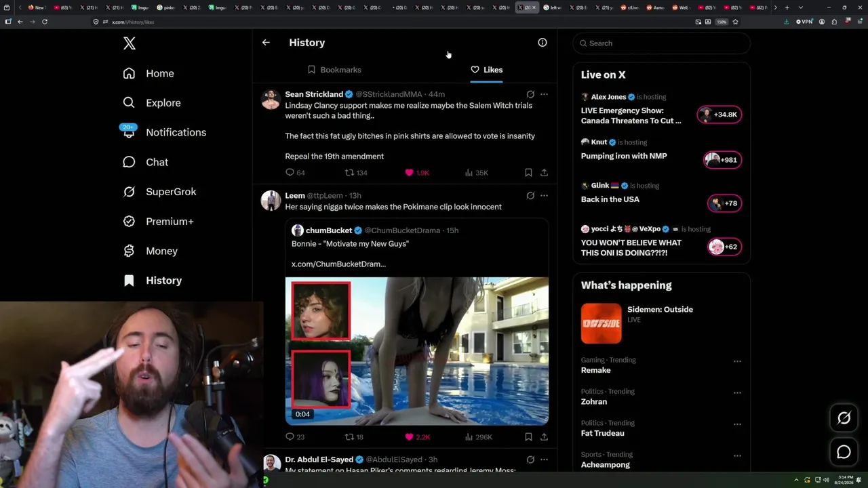Join yocci's live with +62 listeners
Viewport: 868px width, 488px height.
[x=724, y=247]
